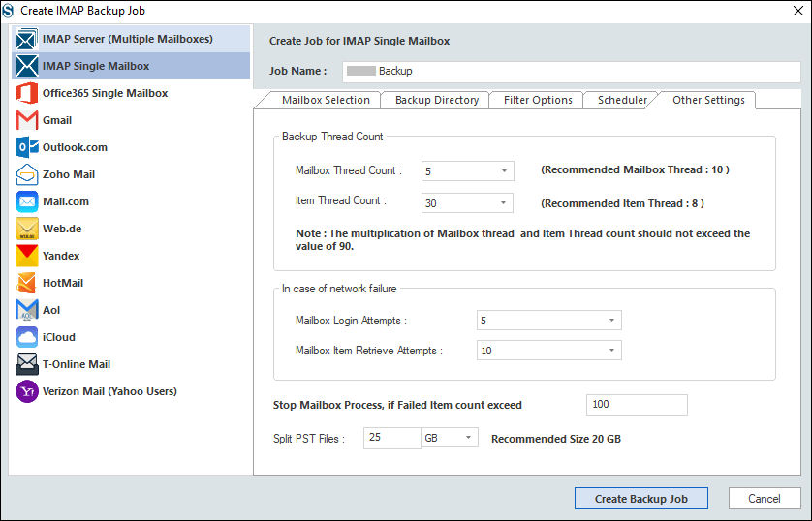
Task: Select the iCloud icon
Action: coord(26,337)
